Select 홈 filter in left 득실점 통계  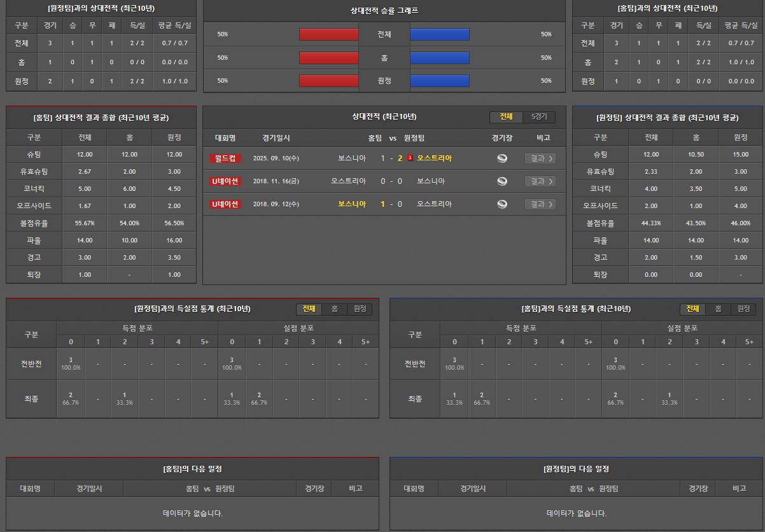pyautogui.click(x=334, y=309)
